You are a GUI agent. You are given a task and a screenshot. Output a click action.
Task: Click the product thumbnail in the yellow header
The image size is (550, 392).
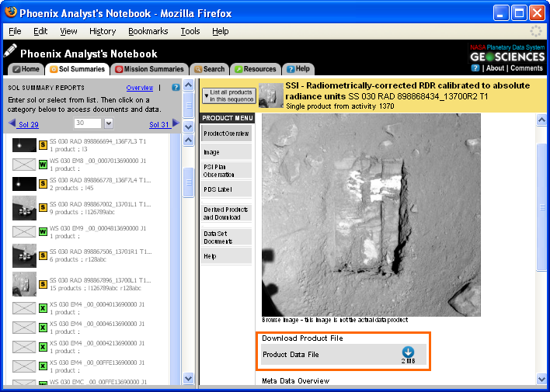pos(271,95)
